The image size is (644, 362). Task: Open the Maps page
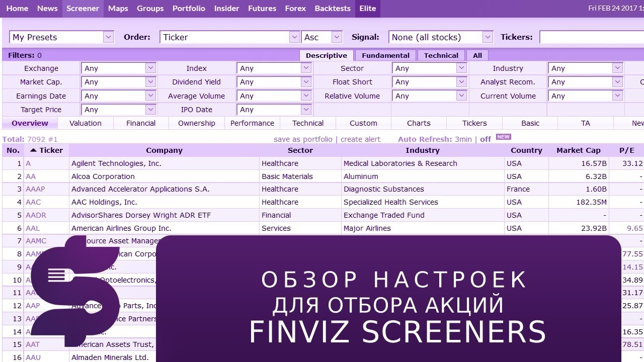tap(118, 9)
